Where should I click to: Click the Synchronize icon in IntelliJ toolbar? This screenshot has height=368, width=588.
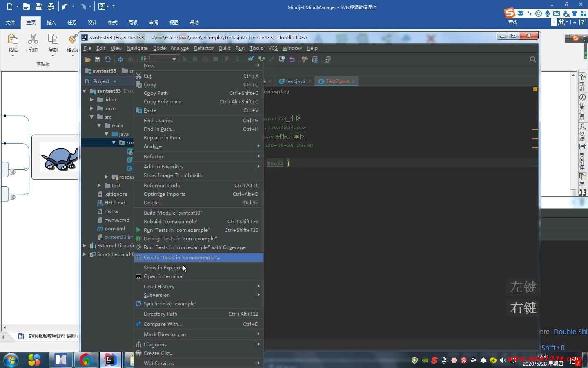108,59
